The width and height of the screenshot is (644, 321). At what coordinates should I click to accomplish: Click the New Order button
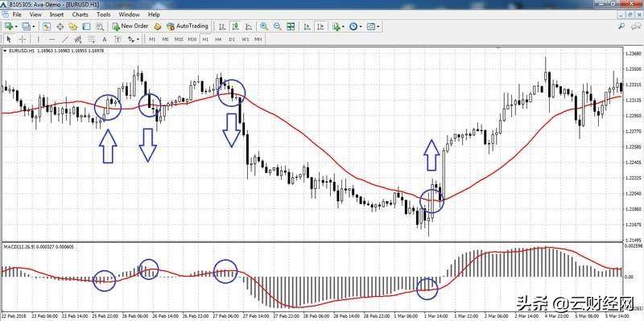(130, 26)
